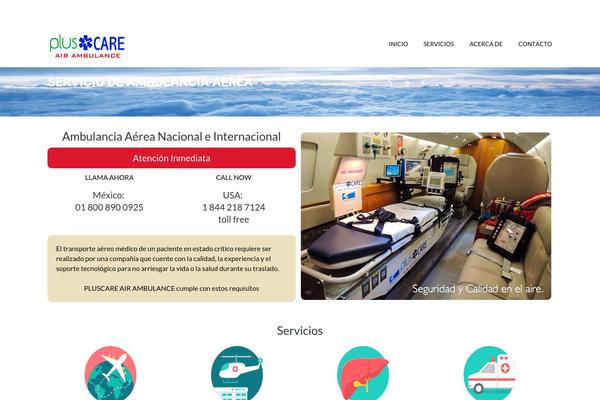600x400 pixels.
Task: Open the SERVICIOS menu item
Action: [439, 44]
